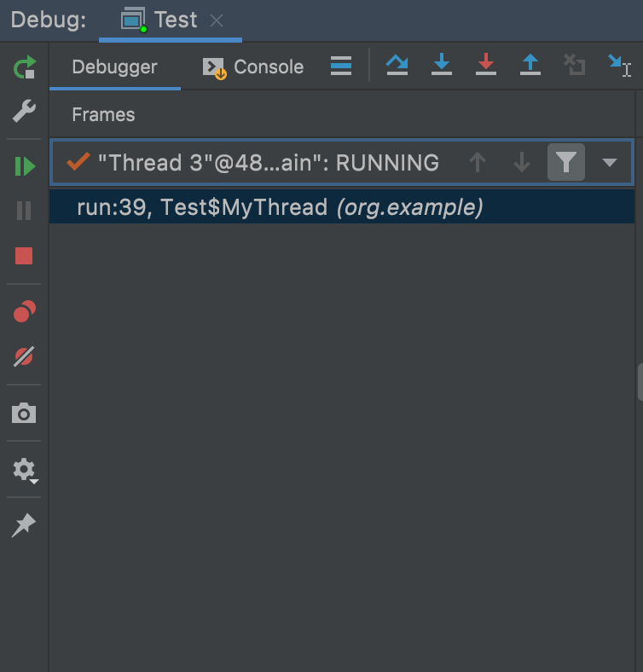Expand the thread selector dropdown arrow
The height and width of the screenshot is (672, 643).
609,162
